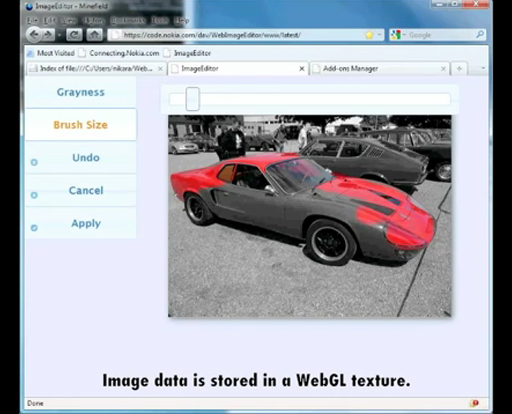The height and width of the screenshot is (414, 512).
Task: Reload the page with the refresh icon
Action: pos(74,35)
